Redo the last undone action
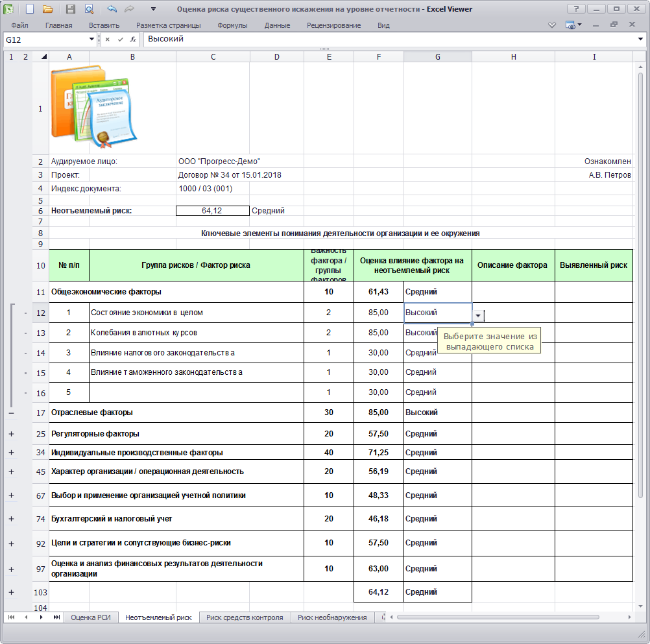Viewport: 650px width, 644px height. 129,8
